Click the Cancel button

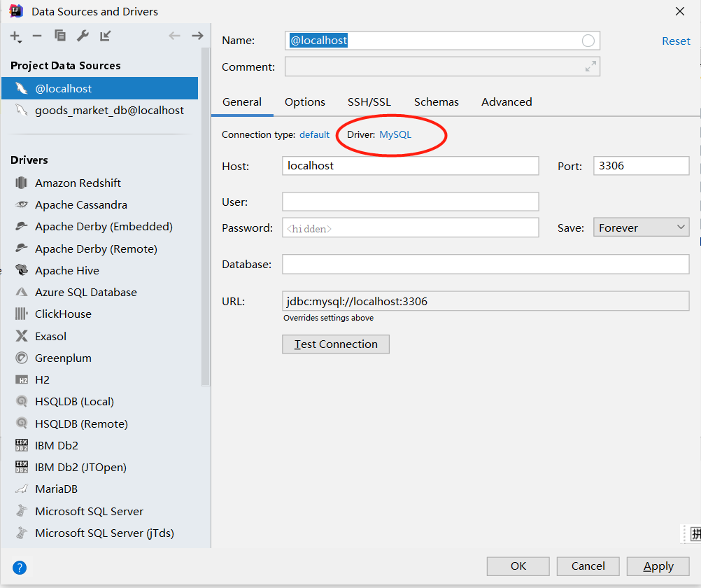(x=588, y=566)
